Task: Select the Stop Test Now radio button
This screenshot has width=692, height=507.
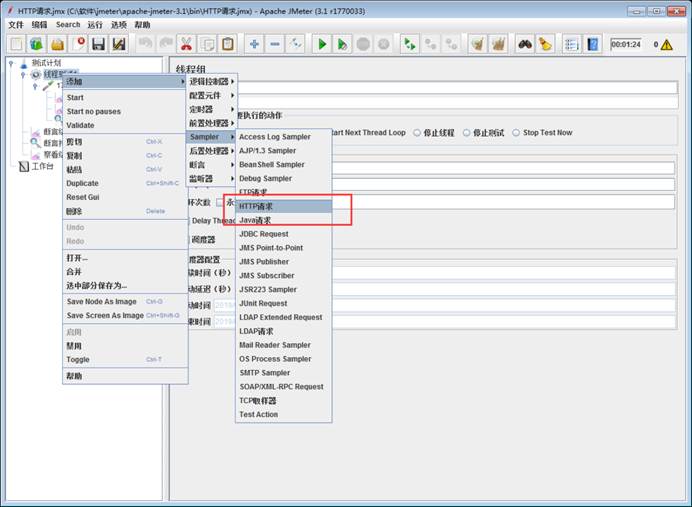Action: click(516, 132)
